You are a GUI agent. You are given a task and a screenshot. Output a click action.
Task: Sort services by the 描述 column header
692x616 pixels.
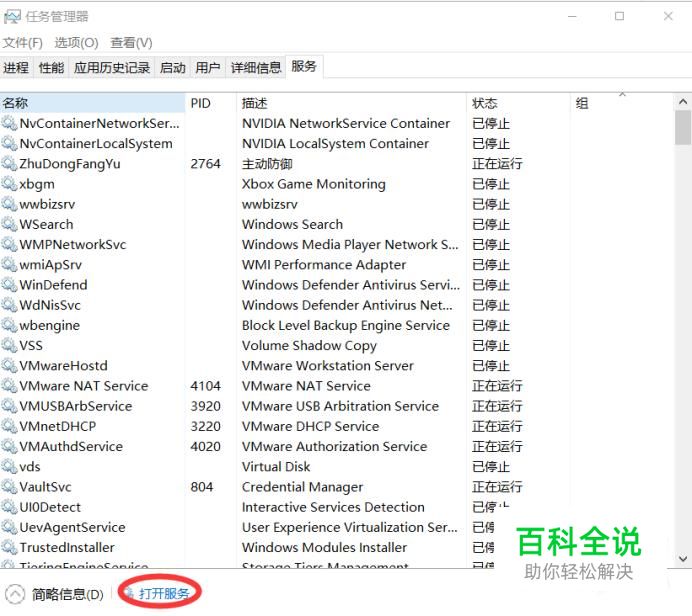pos(351,103)
